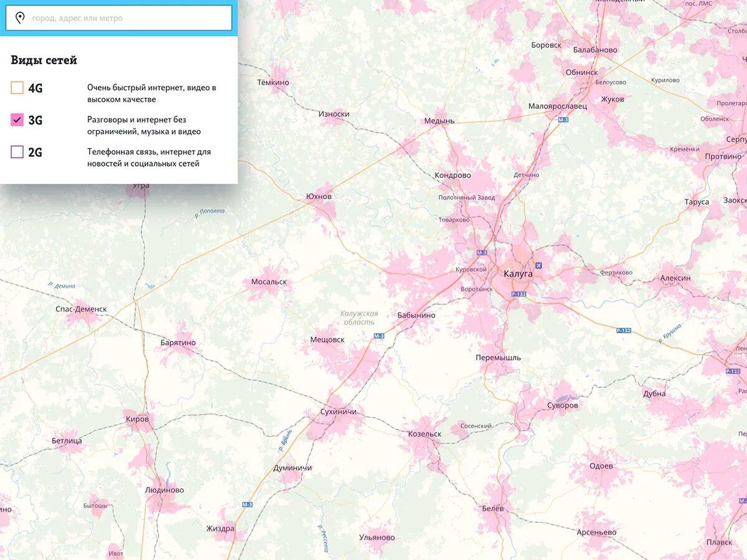Click the Дубна label
Screen dimensions: 747x560
[x=654, y=394]
